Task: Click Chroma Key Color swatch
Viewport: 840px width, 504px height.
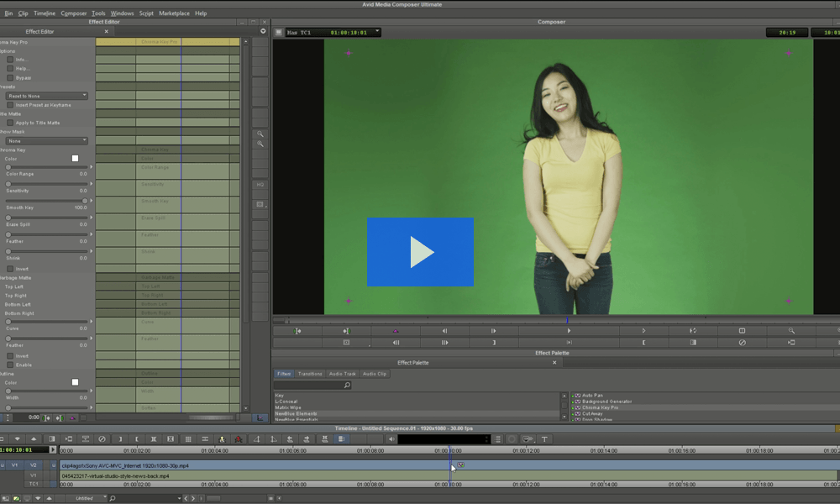Action: tap(75, 159)
